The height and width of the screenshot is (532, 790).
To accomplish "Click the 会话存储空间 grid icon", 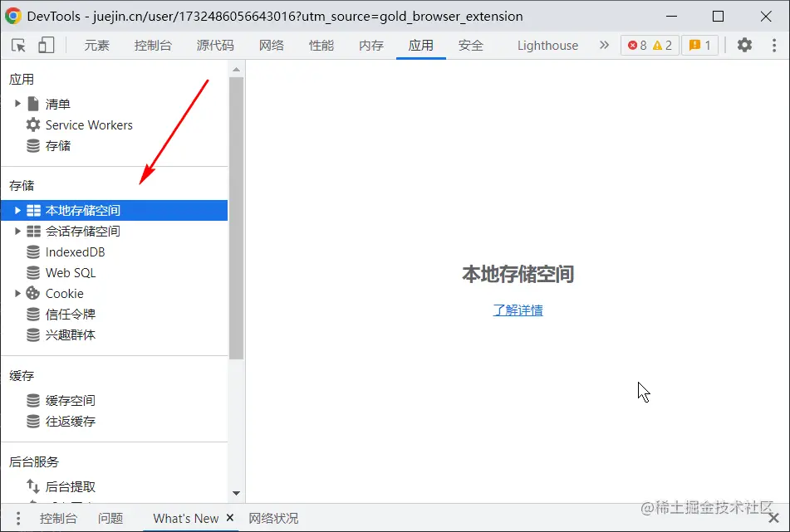I will coord(33,231).
